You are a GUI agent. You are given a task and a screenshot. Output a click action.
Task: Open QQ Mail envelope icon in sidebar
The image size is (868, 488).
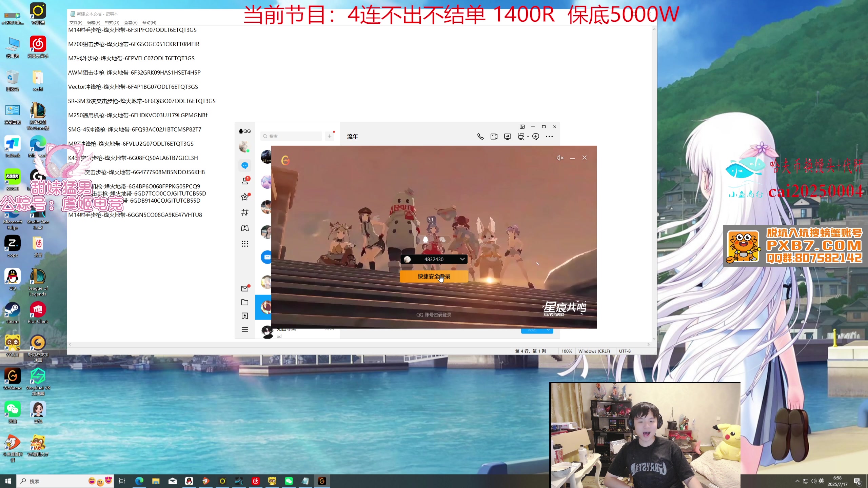245,288
